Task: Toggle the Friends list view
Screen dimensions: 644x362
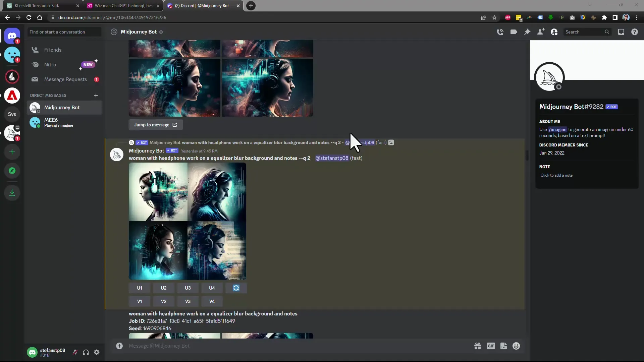Action: 53,50
